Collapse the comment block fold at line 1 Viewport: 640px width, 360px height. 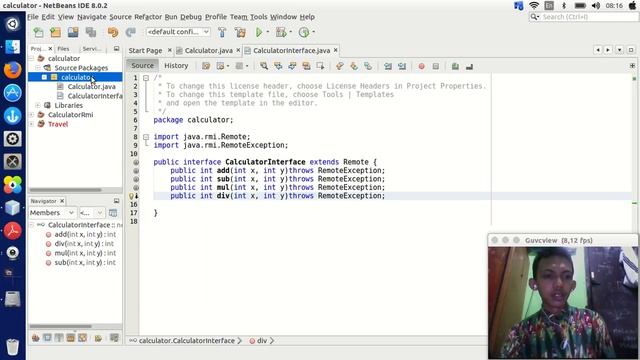(146, 78)
